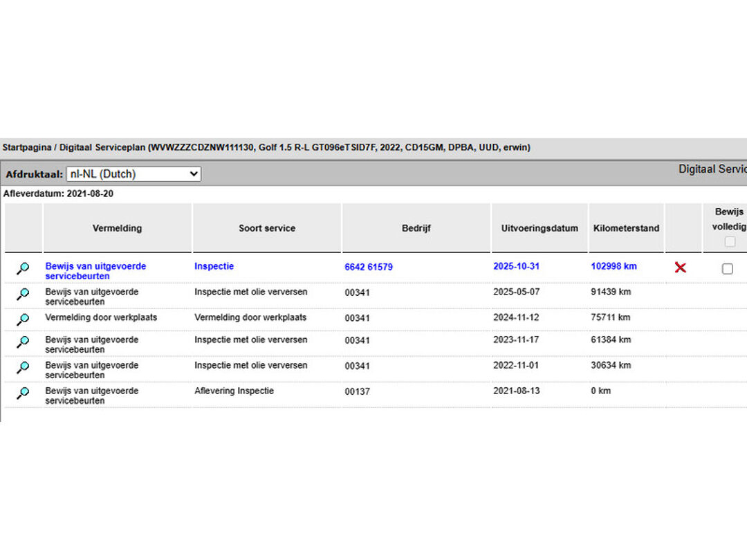This screenshot has width=747, height=560.
Task: Click the Soort service column header
Action: (267, 228)
